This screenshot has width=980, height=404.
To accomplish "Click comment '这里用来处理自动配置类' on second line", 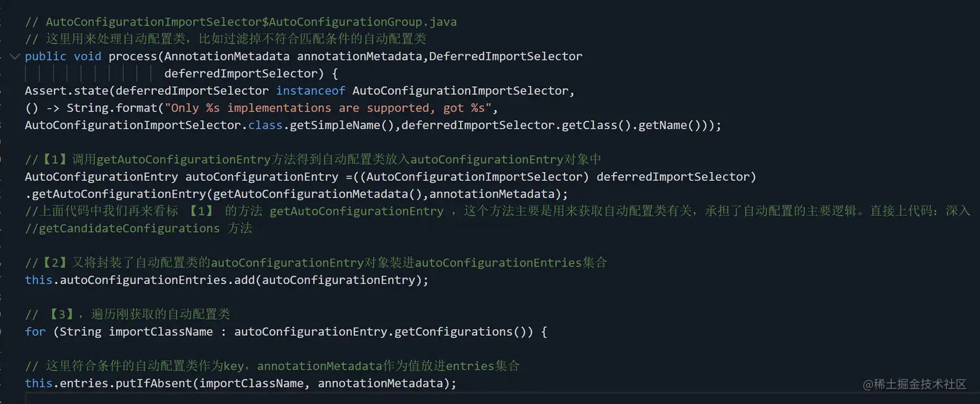I will [x=226, y=39].
